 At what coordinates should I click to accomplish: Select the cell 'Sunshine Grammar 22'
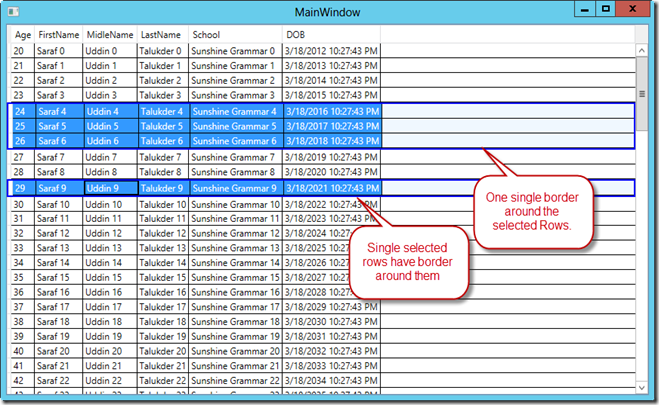pyautogui.click(x=235, y=380)
